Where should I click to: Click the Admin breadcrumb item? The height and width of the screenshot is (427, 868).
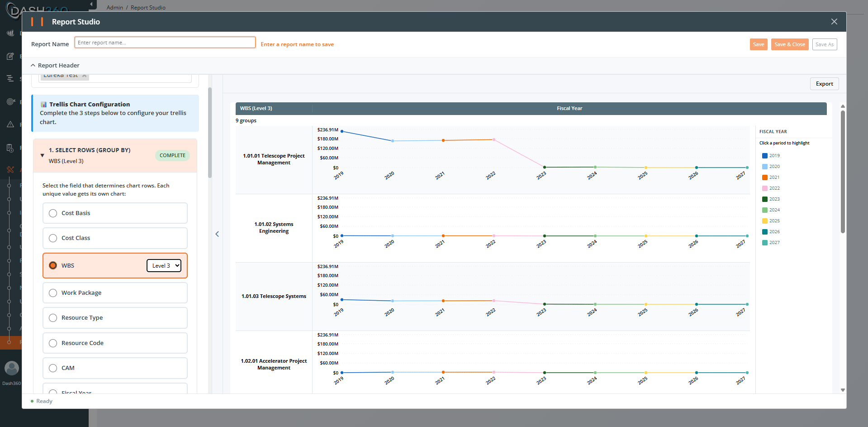(x=115, y=8)
